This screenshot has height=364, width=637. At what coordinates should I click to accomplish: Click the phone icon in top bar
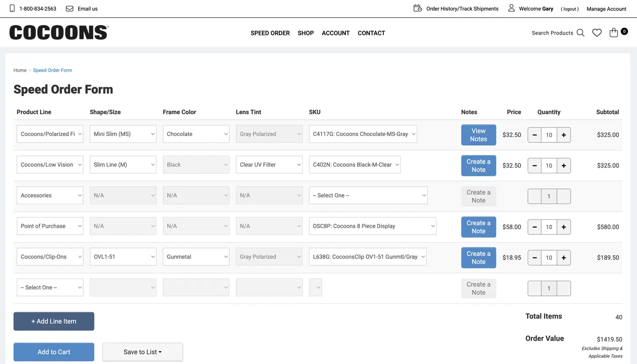(x=12, y=8)
